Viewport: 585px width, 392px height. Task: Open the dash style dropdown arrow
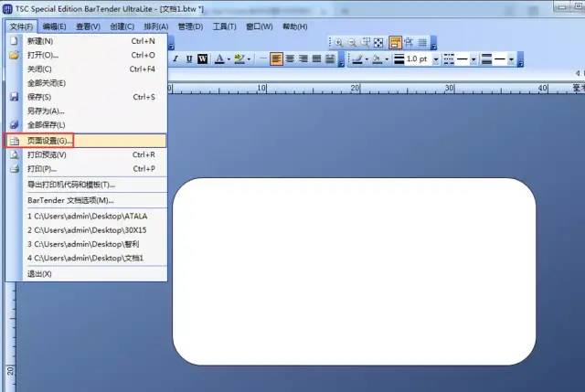473,59
